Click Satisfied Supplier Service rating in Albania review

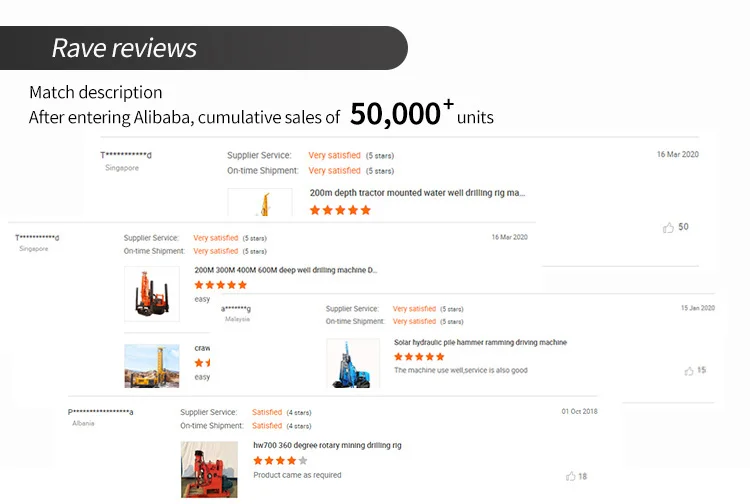point(267,412)
